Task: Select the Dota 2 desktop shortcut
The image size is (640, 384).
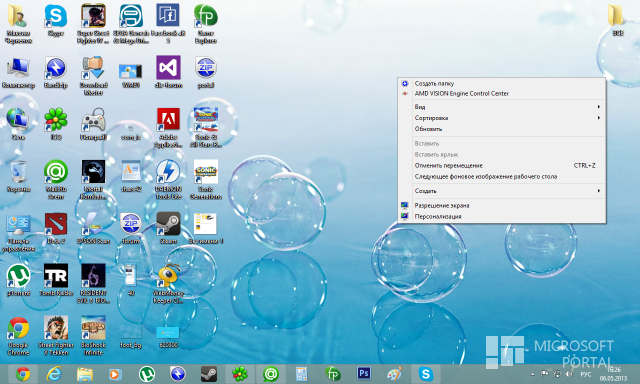Action: pyautogui.click(x=56, y=228)
